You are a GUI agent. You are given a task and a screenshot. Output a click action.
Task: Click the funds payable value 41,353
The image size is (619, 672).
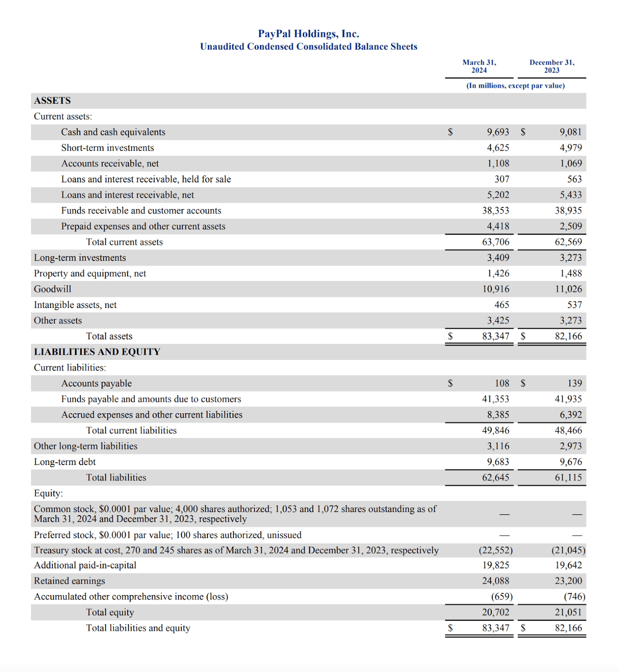click(496, 399)
